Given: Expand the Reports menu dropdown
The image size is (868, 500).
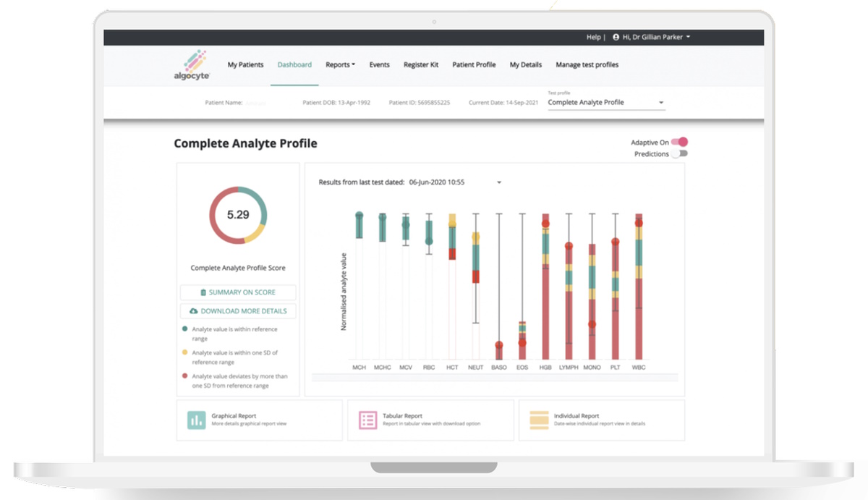Looking at the screenshot, I should (x=340, y=64).
